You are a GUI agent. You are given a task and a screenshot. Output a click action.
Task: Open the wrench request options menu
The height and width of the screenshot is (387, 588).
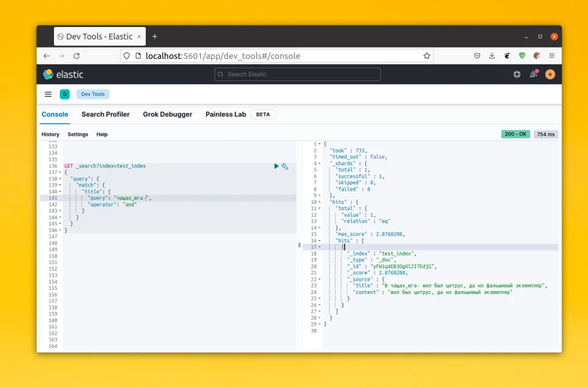point(285,166)
